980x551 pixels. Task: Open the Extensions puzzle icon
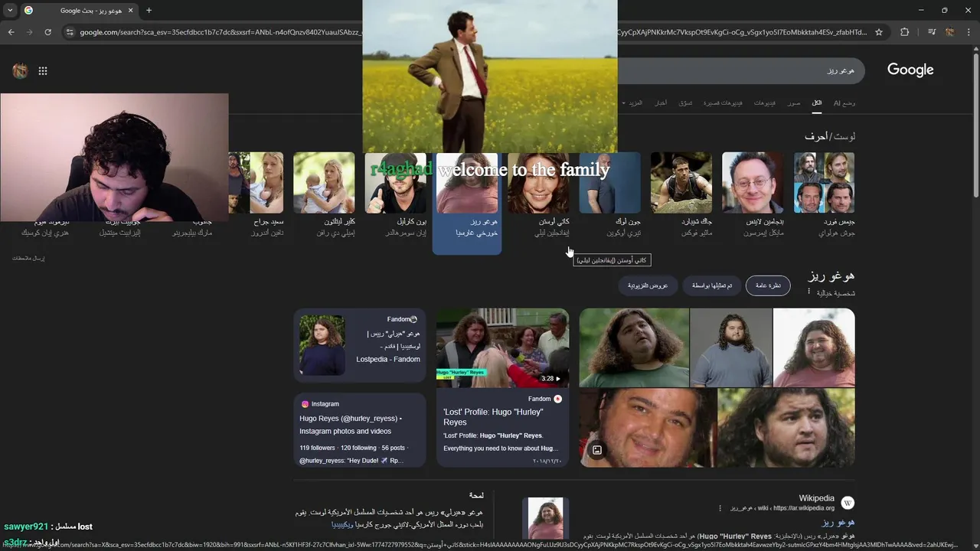coord(904,32)
